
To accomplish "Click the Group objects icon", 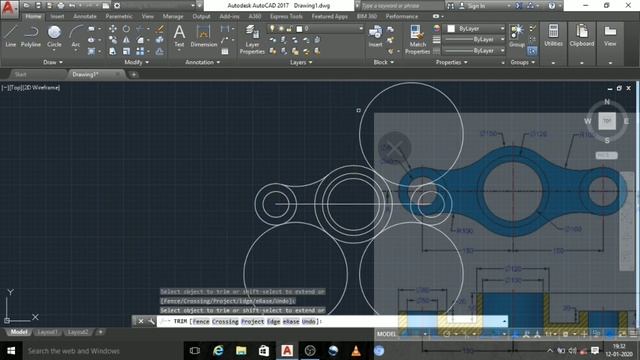I will pyautogui.click(x=517, y=36).
